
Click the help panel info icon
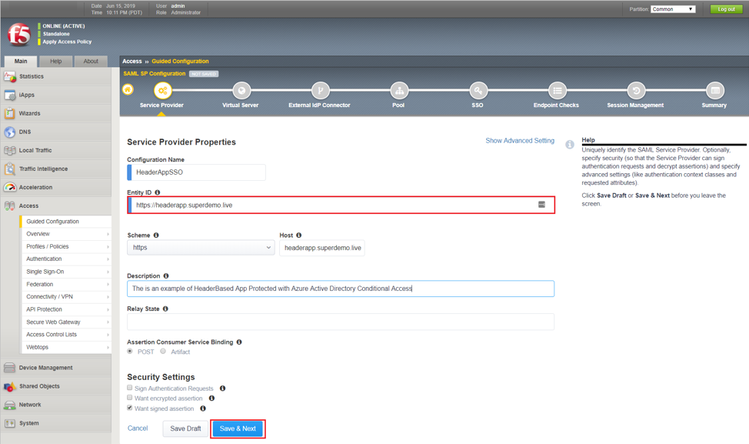tap(569, 144)
